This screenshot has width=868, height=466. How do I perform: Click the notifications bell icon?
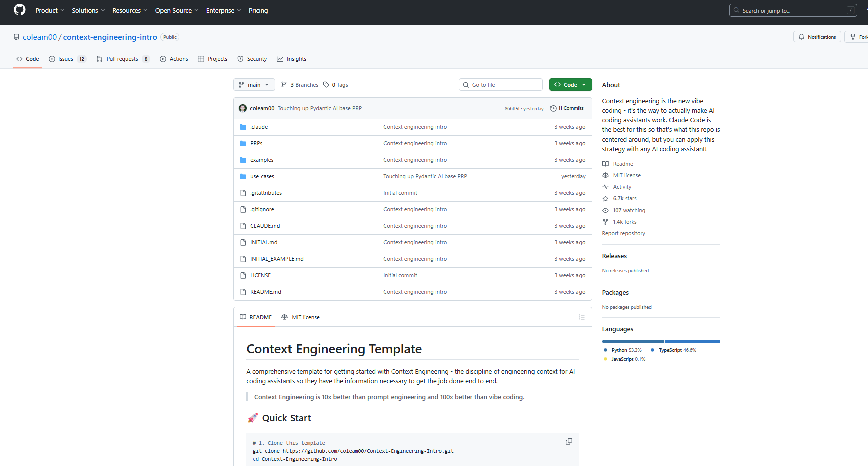801,37
